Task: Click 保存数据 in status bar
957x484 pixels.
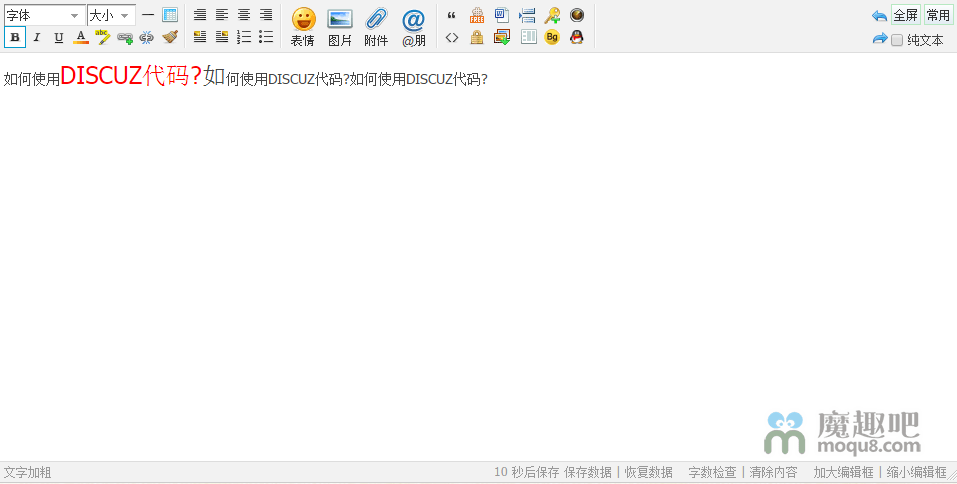Action: click(x=588, y=472)
